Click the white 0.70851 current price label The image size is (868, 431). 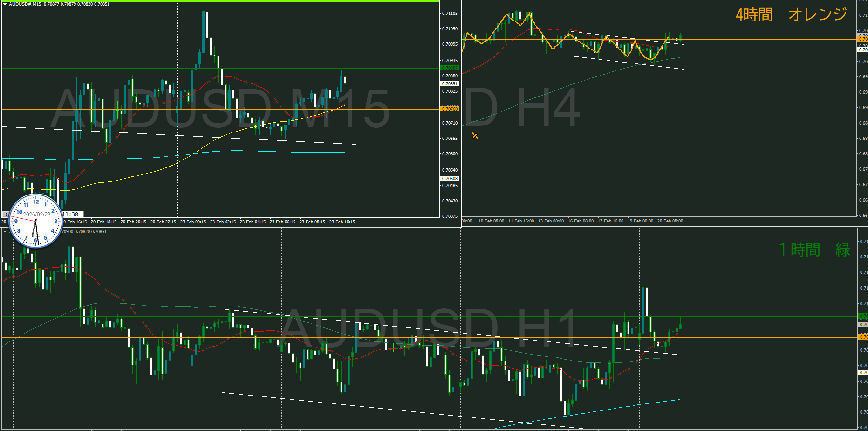(x=450, y=84)
